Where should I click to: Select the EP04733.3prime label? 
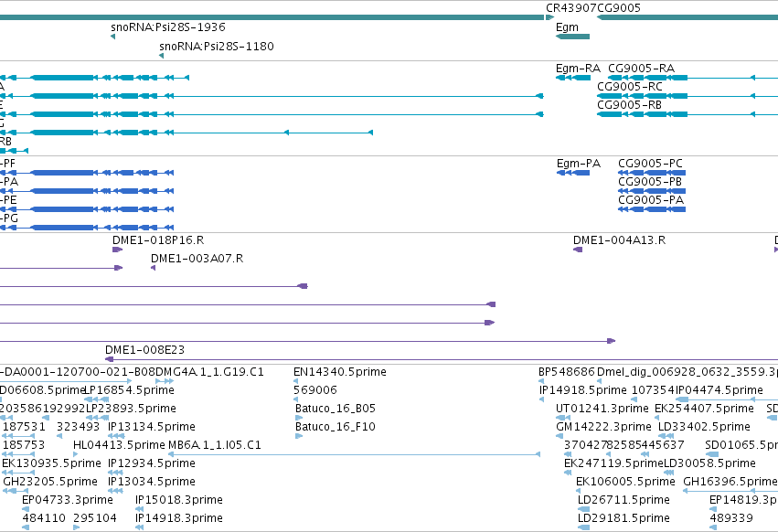coord(68,500)
